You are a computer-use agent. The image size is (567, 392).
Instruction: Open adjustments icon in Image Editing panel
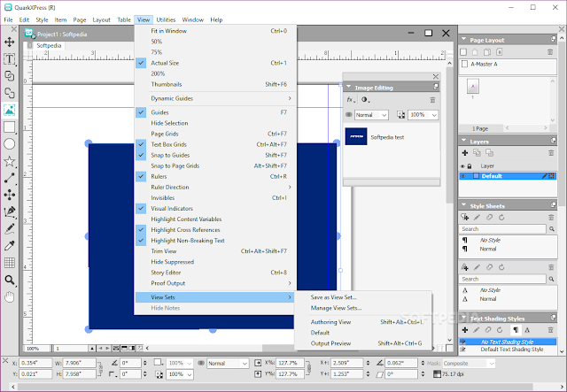pos(365,100)
